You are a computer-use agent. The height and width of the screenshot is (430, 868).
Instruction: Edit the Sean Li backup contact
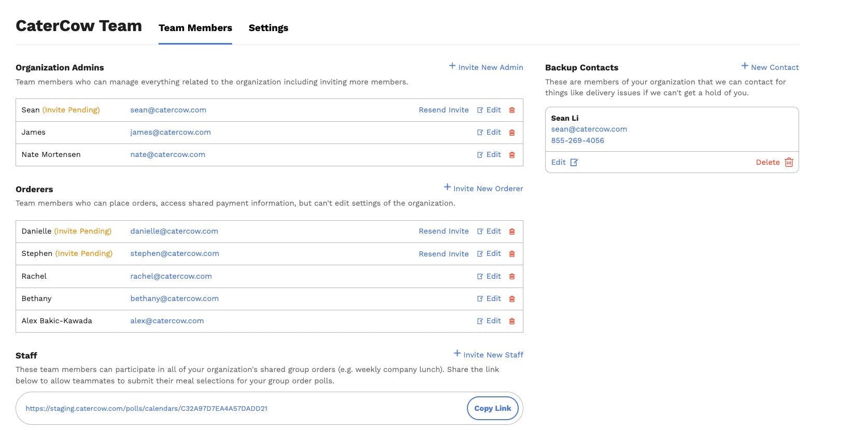(x=564, y=162)
